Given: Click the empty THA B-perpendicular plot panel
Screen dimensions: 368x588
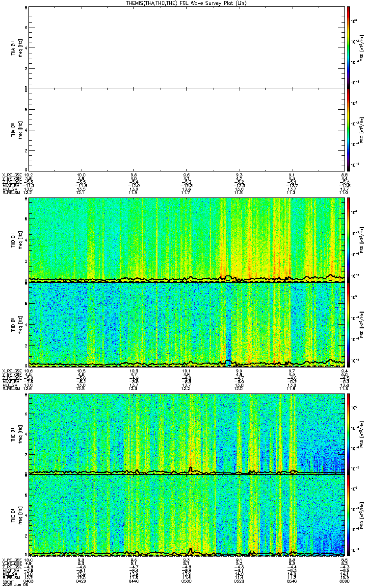Looking at the screenshot, I should point(186,47).
